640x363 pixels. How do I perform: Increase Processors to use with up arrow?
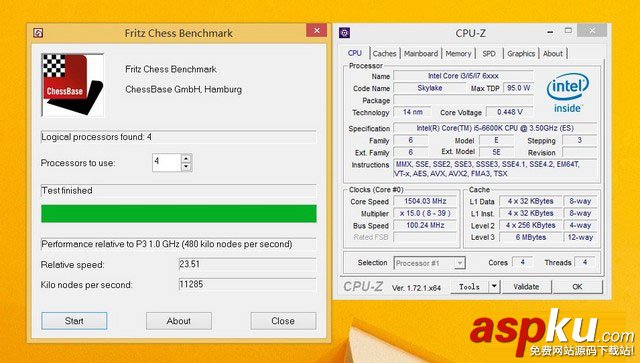(x=186, y=158)
